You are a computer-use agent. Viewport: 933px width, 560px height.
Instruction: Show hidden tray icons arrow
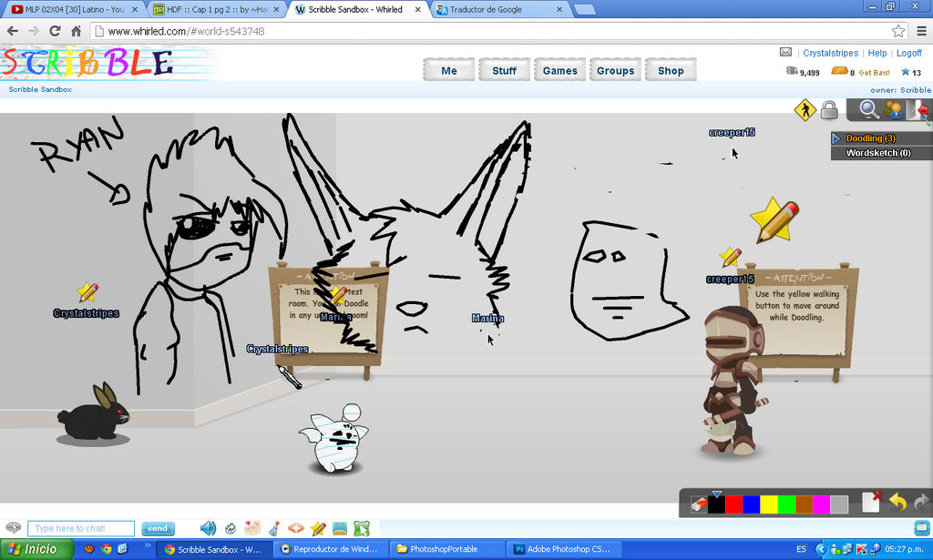coord(821,549)
